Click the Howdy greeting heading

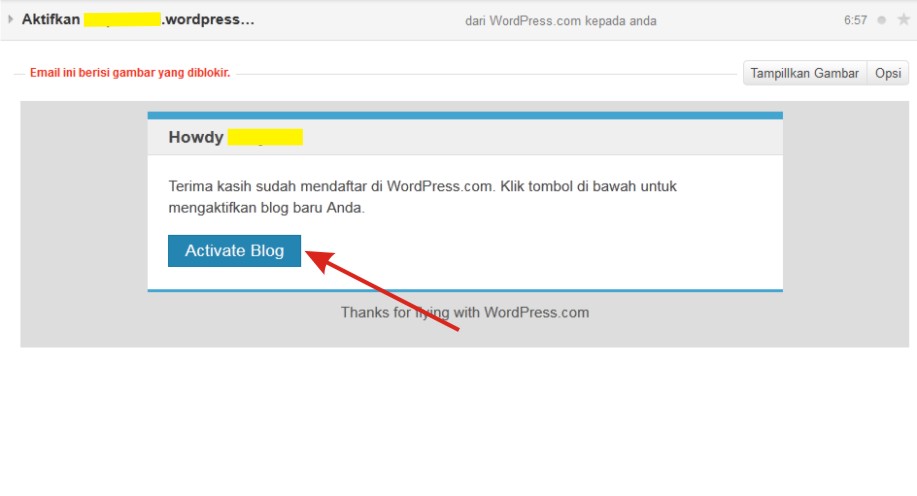pyautogui.click(x=236, y=137)
